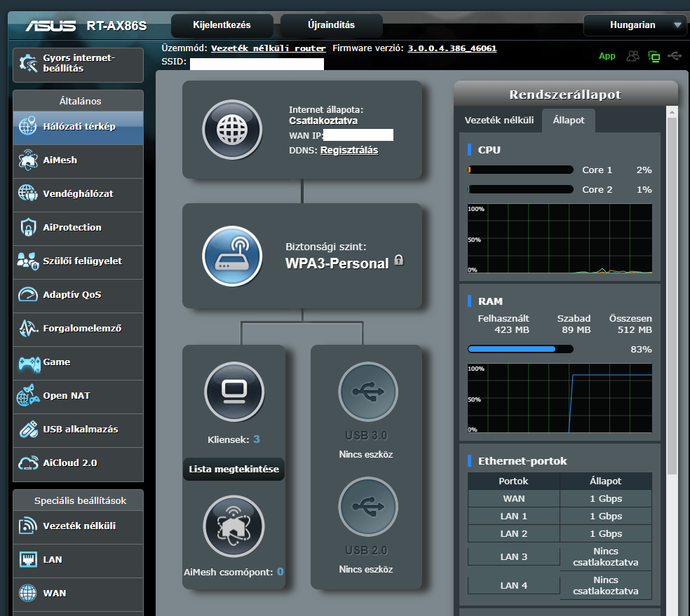Click the firmware version 3.0.0.4.386_46061 link
This screenshot has height=616, width=690.
[x=452, y=48]
